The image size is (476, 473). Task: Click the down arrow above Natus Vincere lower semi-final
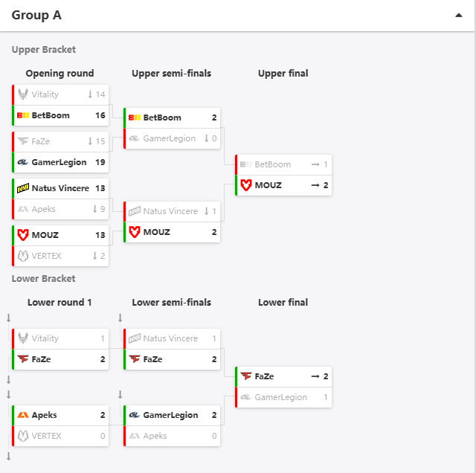tap(120, 318)
